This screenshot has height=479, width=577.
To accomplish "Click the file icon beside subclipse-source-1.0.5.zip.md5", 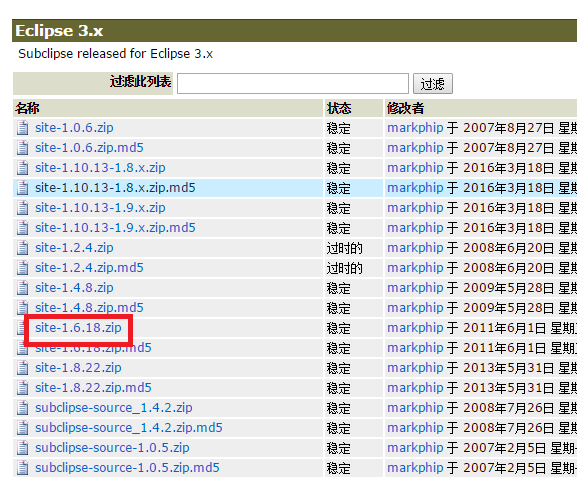I will point(22,468).
